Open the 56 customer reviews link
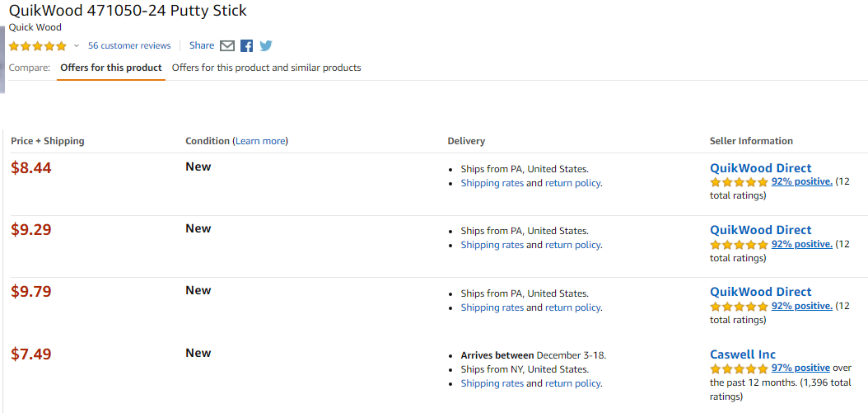 [129, 45]
